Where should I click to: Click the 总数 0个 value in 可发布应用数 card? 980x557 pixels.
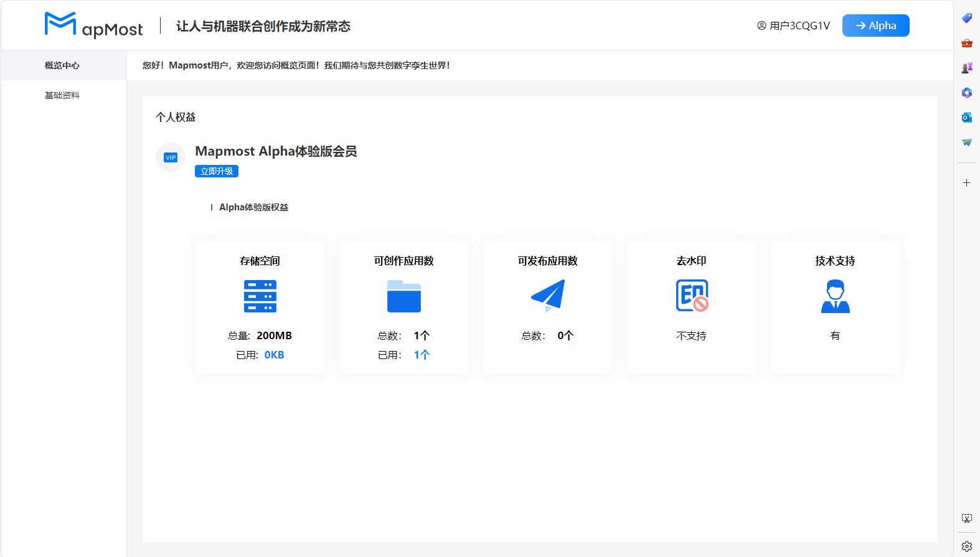565,335
